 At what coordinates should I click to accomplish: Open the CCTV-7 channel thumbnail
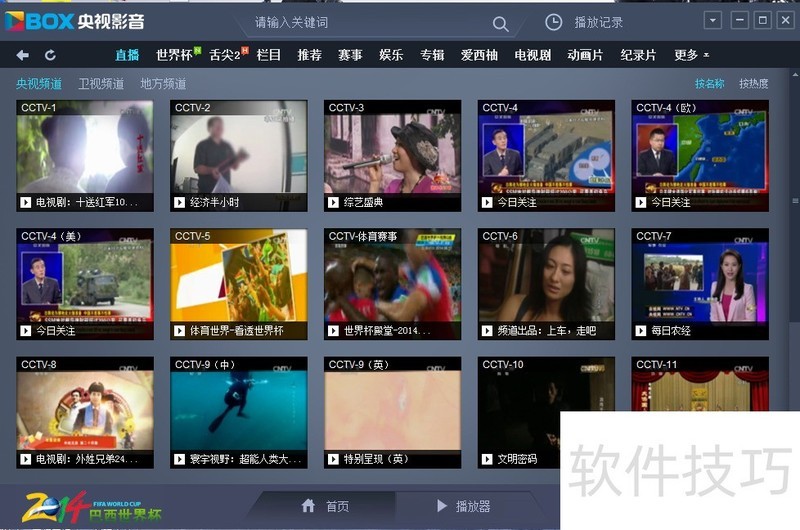click(700, 284)
